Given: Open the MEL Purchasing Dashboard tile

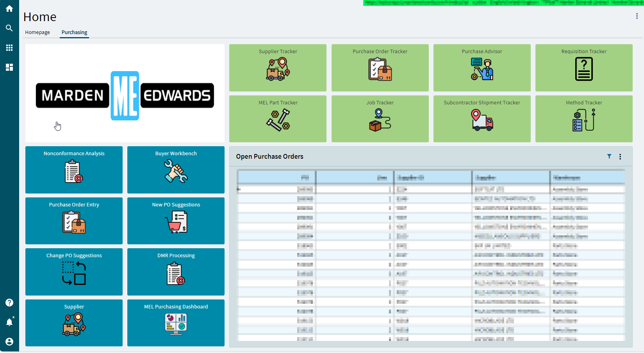Looking at the screenshot, I should (176, 323).
